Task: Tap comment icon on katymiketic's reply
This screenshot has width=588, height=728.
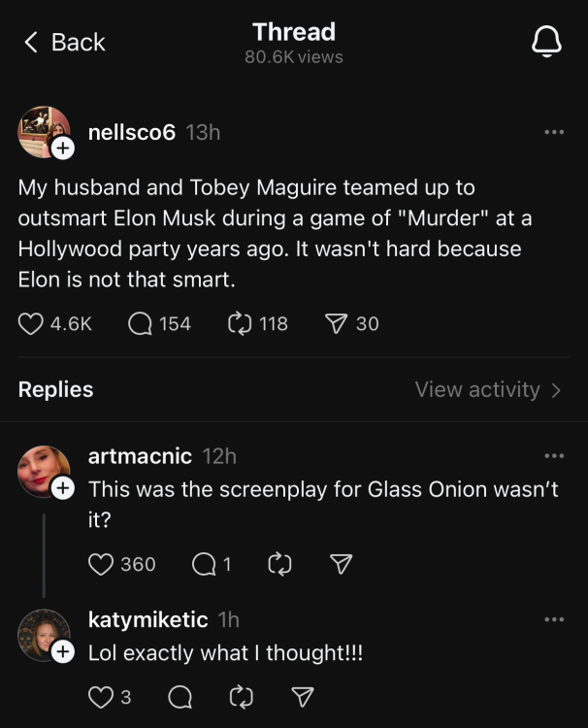Action: click(x=179, y=696)
